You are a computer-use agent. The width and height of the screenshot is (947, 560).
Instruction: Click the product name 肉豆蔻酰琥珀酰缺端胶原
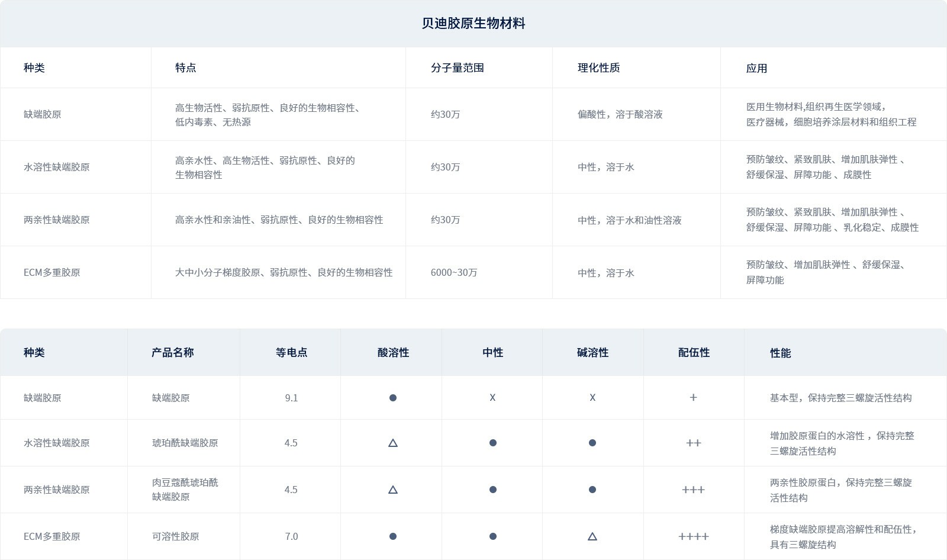185,490
